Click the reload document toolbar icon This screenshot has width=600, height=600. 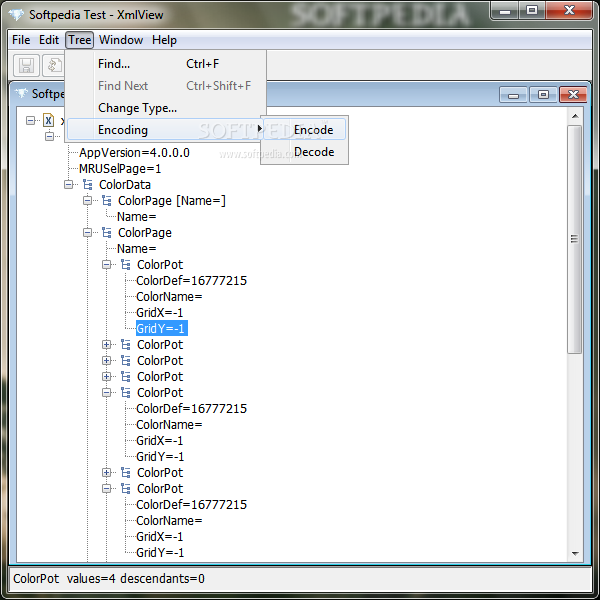point(53,65)
